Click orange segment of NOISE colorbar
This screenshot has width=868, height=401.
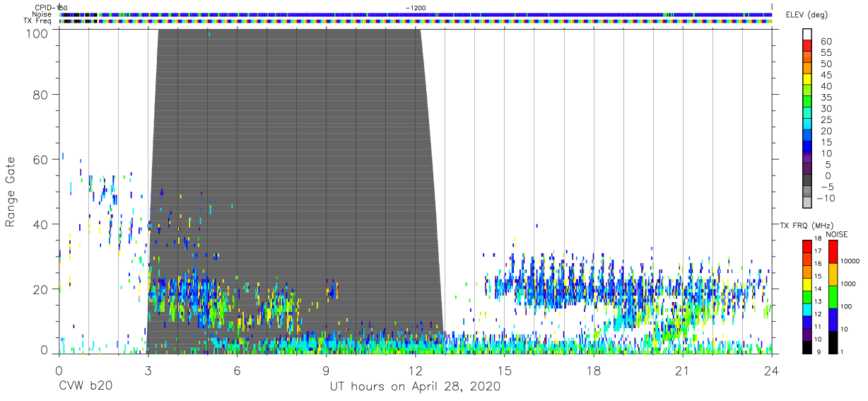click(x=833, y=274)
